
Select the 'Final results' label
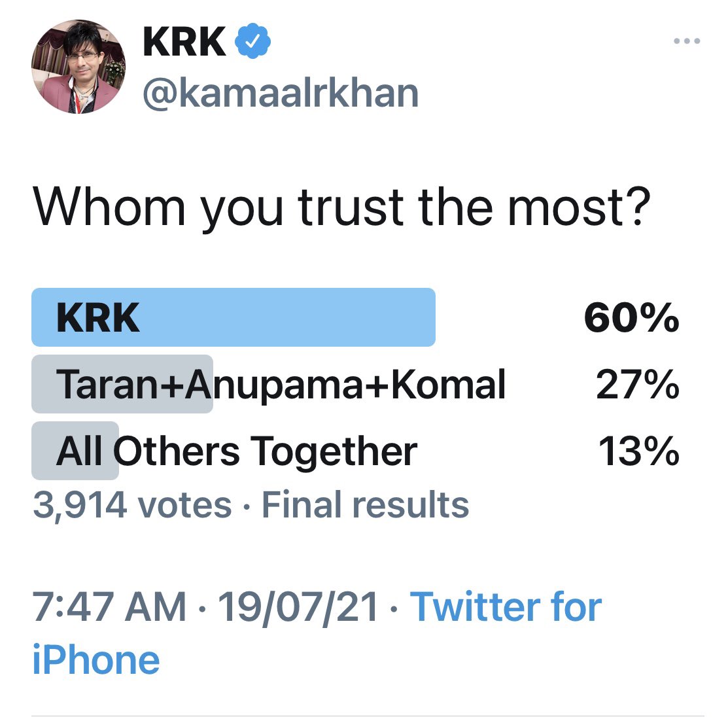coord(364,504)
